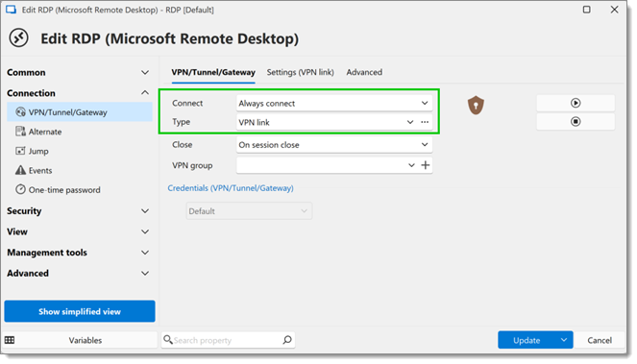Screen dimensions: 637x364
Task: Open the Connect dropdown showing Always connect
Action: (x=334, y=103)
